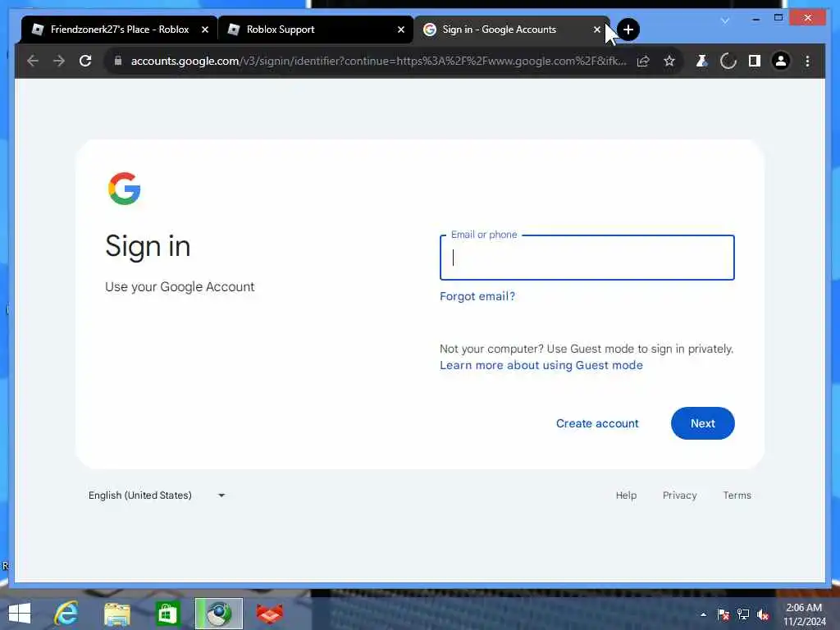Image resolution: width=840 pixels, height=630 pixels.
Task: Click the 2:06 AM taskbar clock
Action: coord(804,614)
